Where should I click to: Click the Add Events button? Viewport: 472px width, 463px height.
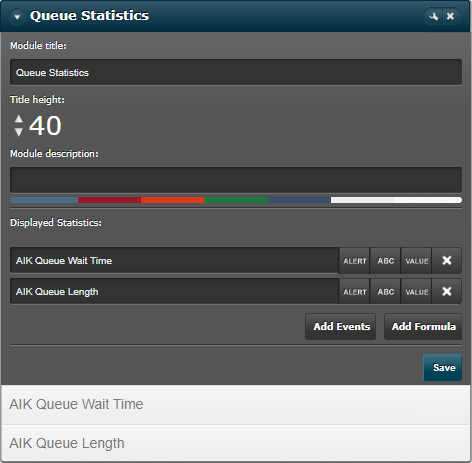(x=341, y=326)
